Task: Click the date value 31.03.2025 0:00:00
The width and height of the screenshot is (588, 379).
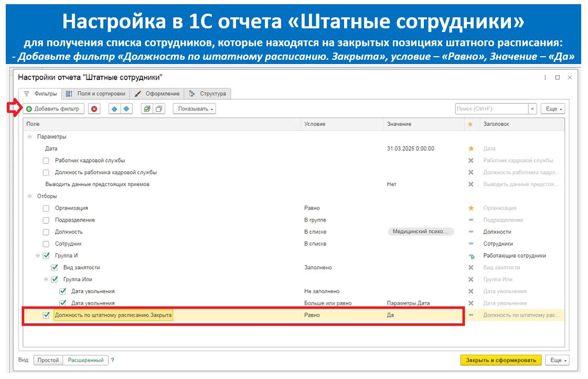Action: 411,149
